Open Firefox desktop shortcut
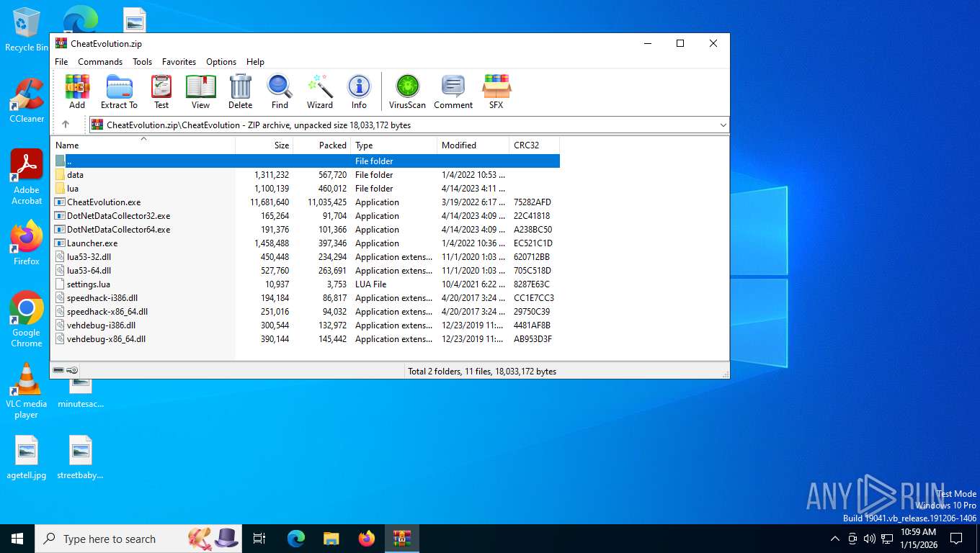This screenshot has height=553, width=980. (x=27, y=243)
